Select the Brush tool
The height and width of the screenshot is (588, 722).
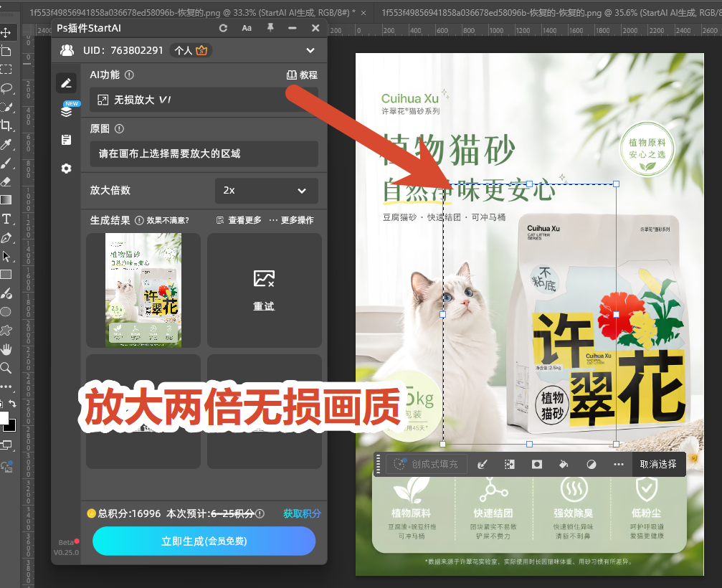[6, 163]
